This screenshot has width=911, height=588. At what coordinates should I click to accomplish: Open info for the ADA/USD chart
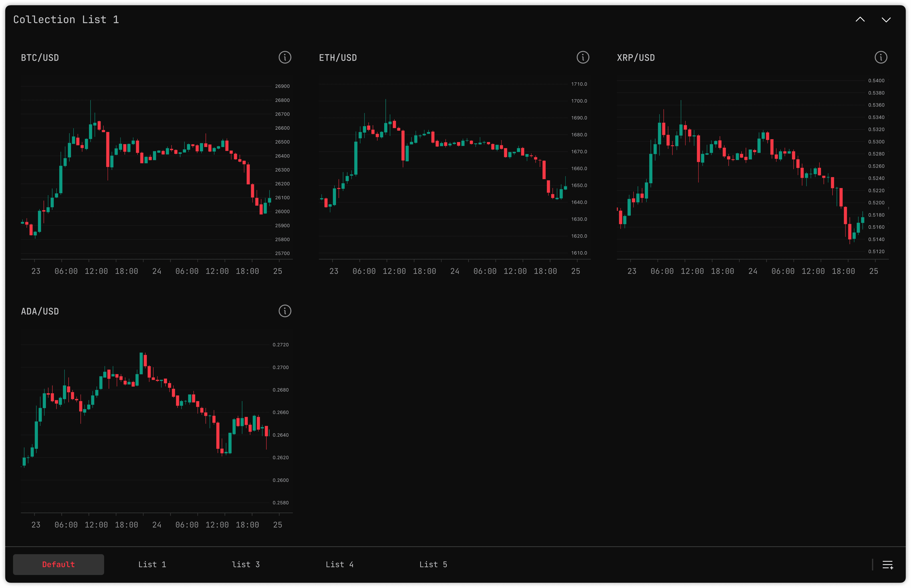coord(285,311)
